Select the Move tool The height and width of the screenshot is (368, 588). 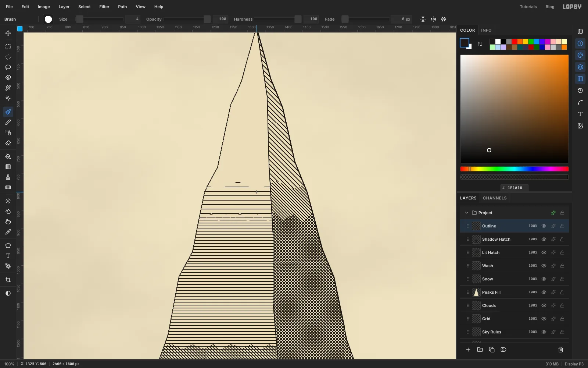pyautogui.click(x=8, y=33)
